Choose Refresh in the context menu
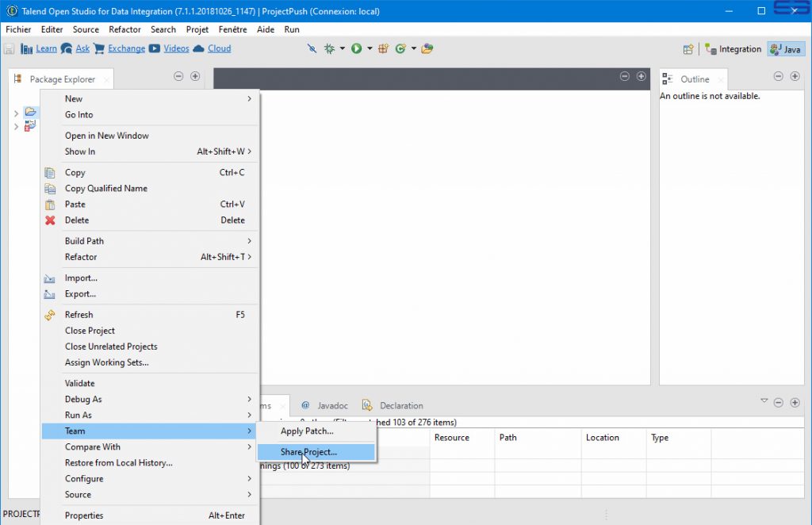The image size is (812, 525). coord(150,315)
